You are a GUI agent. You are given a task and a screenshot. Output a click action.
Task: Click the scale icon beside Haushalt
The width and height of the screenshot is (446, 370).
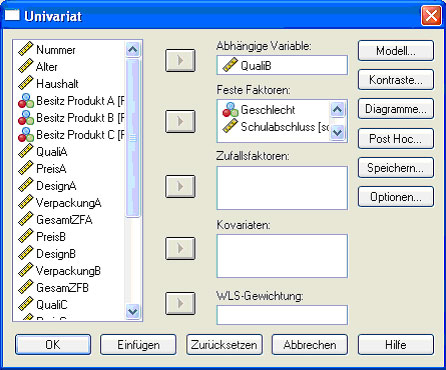[26, 83]
